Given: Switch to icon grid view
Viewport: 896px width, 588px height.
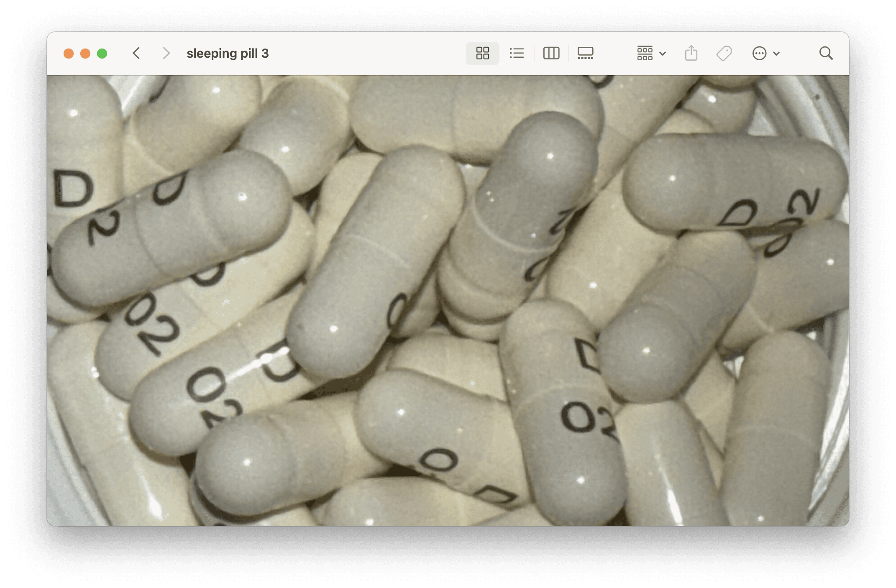Looking at the screenshot, I should pyautogui.click(x=482, y=54).
